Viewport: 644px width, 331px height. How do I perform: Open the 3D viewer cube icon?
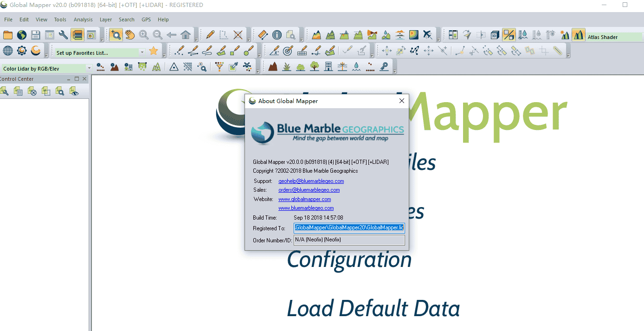[x=495, y=35]
